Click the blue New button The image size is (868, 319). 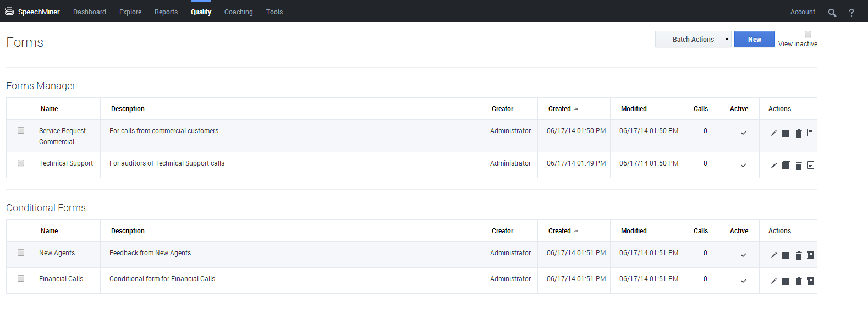(x=754, y=39)
